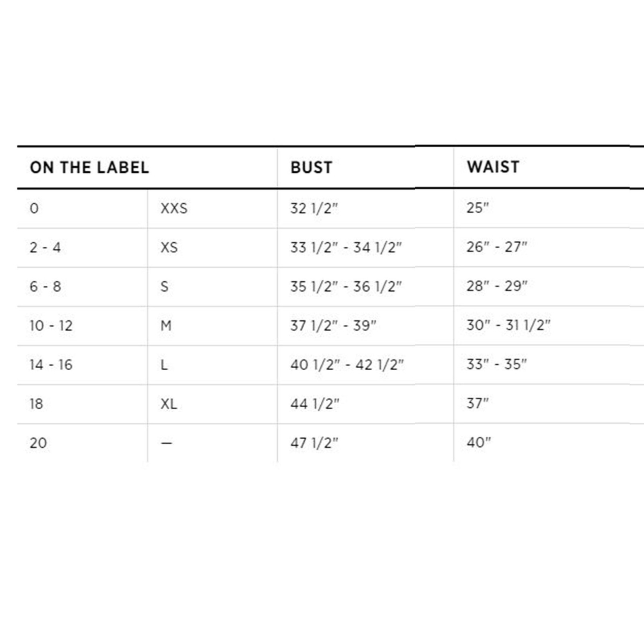644x644 pixels.
Task: Click the BUST column header
Action: pos(312,167)
